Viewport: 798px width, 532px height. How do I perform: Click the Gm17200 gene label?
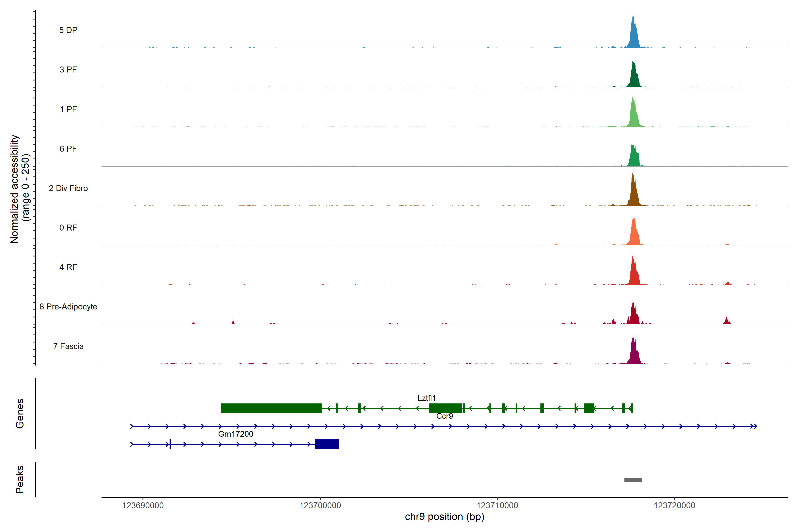coord(235,434)
